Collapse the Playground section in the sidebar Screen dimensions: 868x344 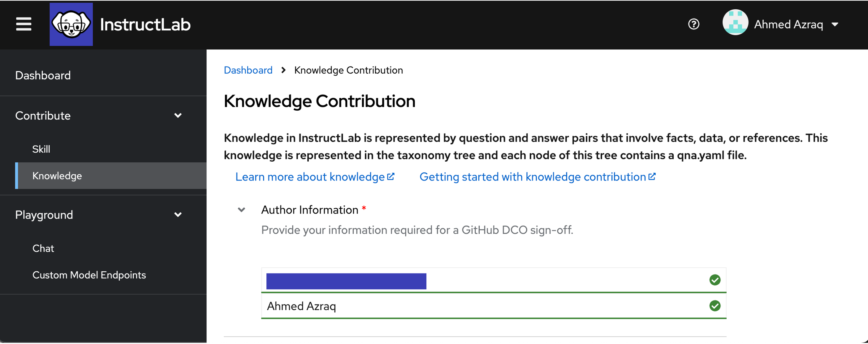coord(178,214)
